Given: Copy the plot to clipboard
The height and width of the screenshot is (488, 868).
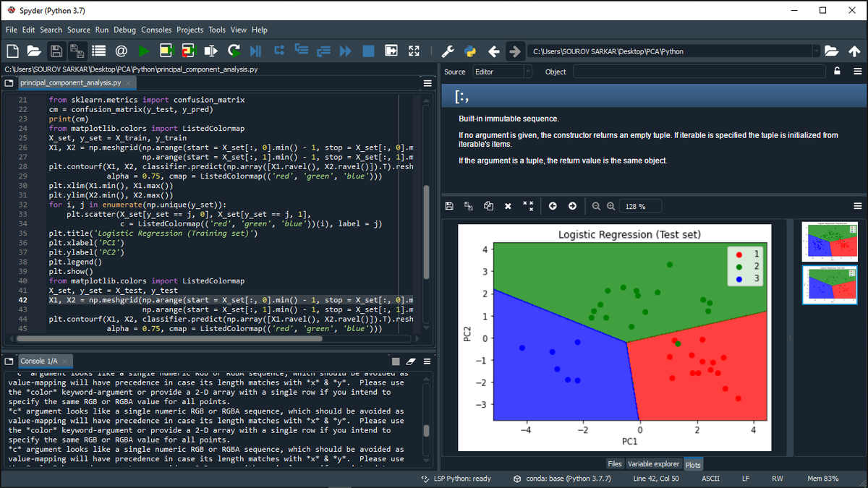Looking at the screenshot, I should point(488,206).
